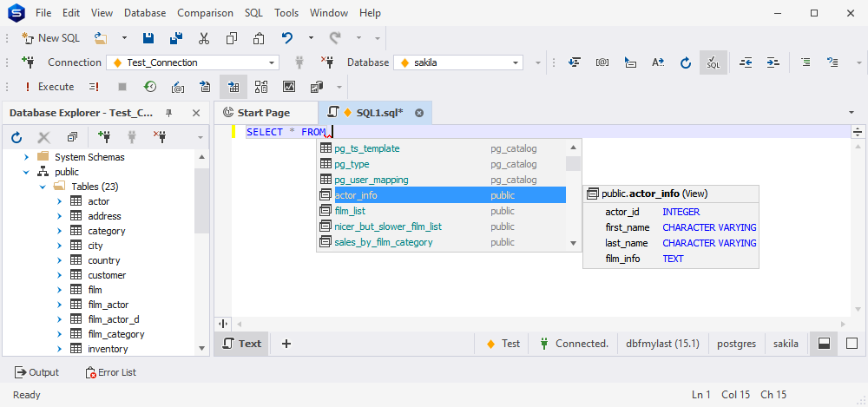Open the dropdown arrow beside Open file
This screenshot has height=407, width=868.
click(x=124, y=38)
